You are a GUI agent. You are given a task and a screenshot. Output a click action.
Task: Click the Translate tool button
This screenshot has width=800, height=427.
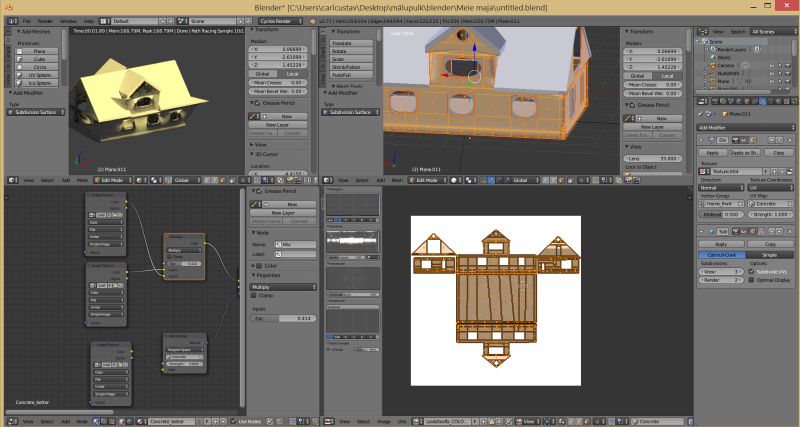[352, 43]
